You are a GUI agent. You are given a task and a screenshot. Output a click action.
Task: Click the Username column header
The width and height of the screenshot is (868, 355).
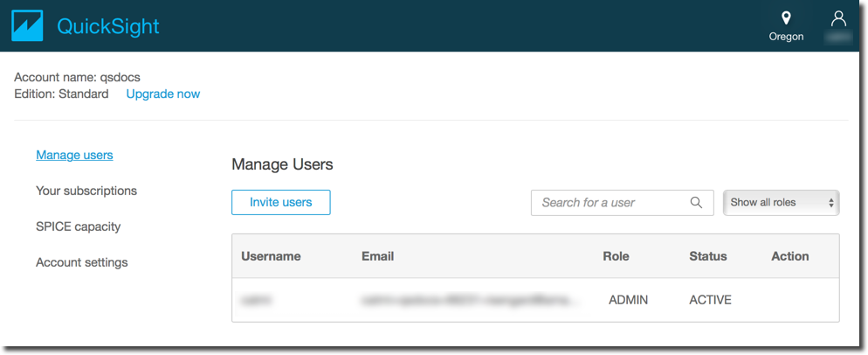click(272, 256)
